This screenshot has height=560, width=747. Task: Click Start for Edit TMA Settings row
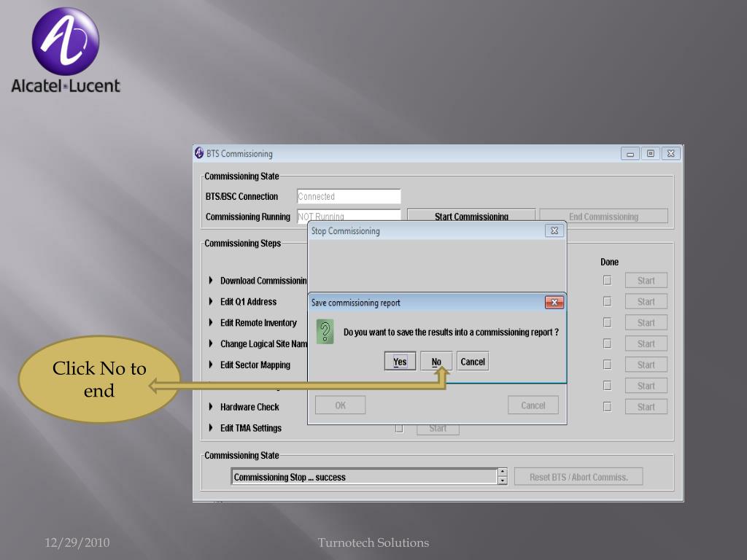point(438,429)
